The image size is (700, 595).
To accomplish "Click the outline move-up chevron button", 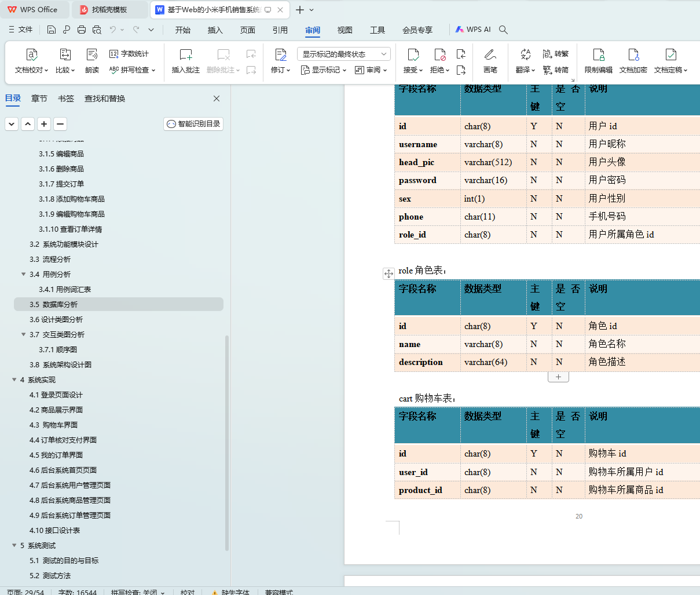I will coord(28,123).
